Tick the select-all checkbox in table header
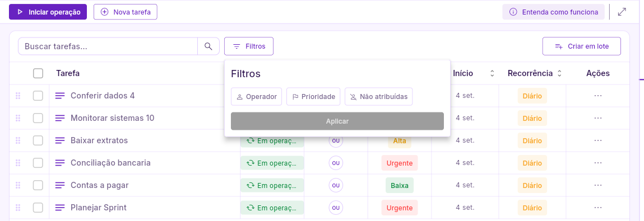 coord(38,73)
